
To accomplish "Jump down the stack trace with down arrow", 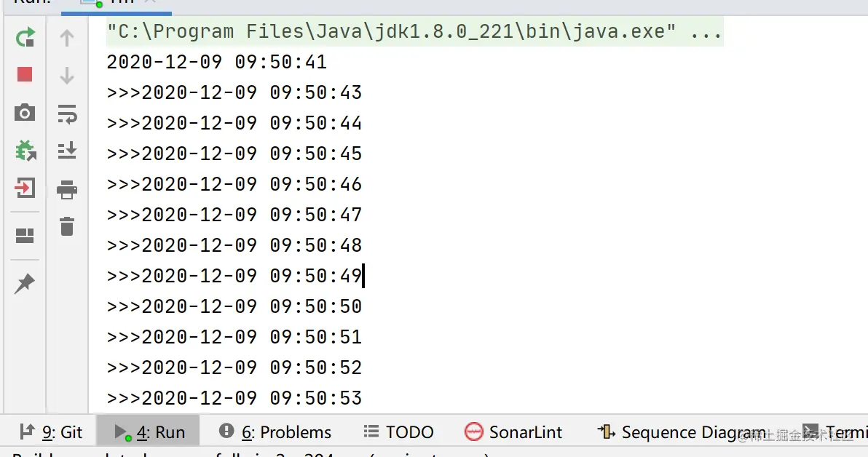I will coord(67,75).
